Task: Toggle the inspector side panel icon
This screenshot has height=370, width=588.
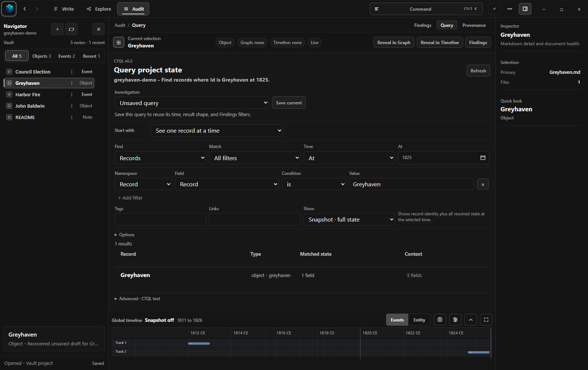Action: click(x=525, y=9)
